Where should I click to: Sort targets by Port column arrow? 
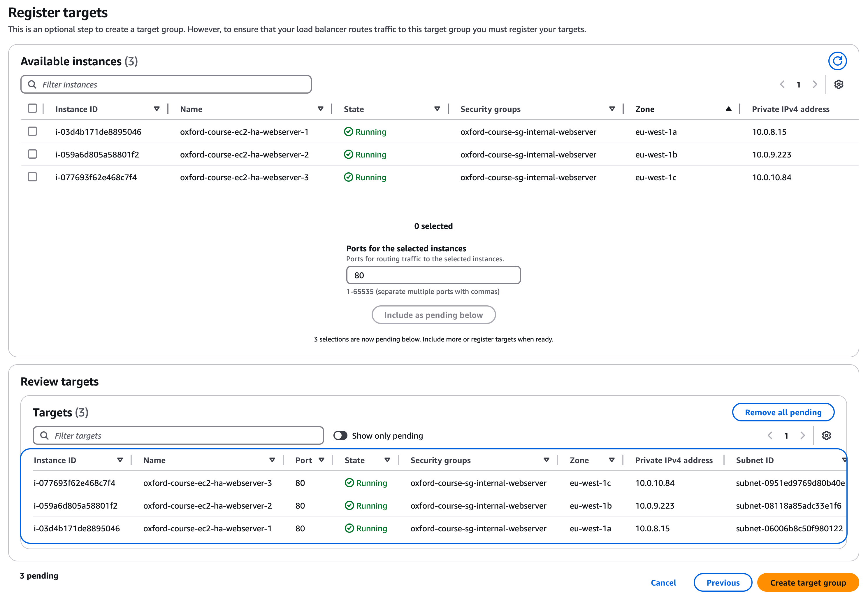click(x=321, y=460)
